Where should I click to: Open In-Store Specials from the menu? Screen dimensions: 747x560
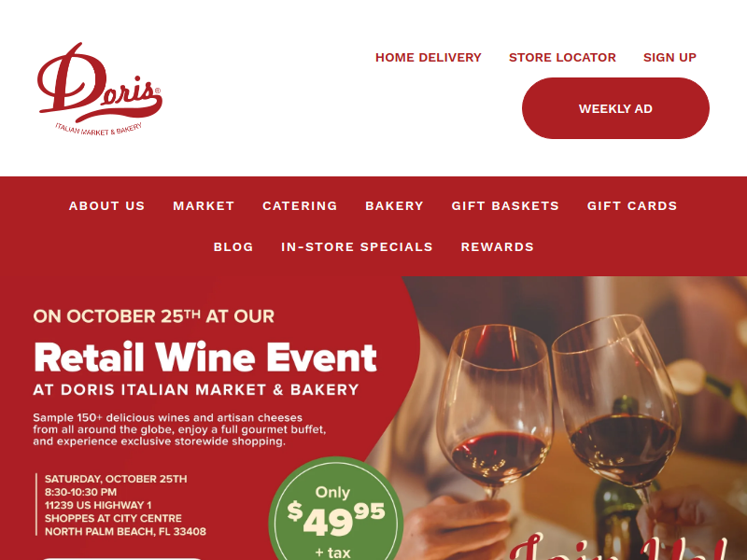(357, 246)
